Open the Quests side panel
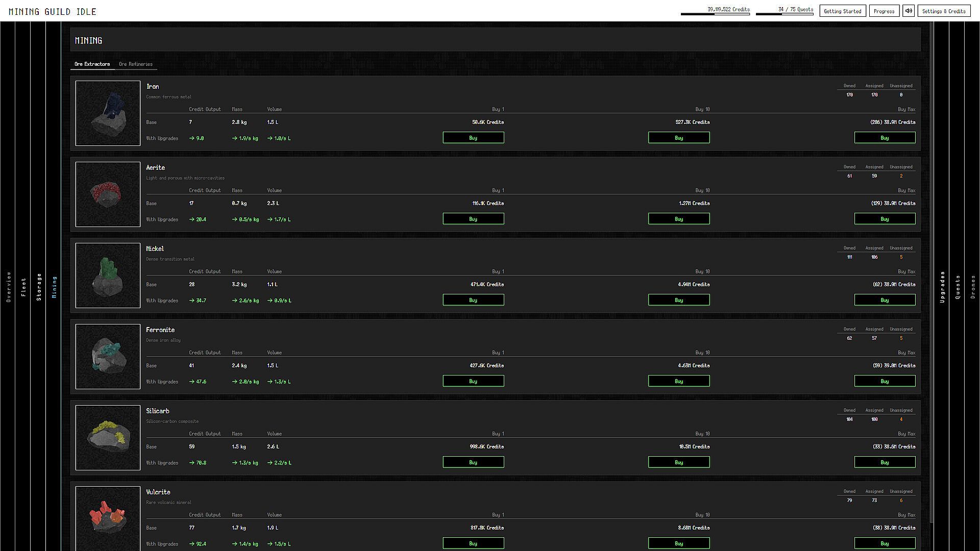 958,286
